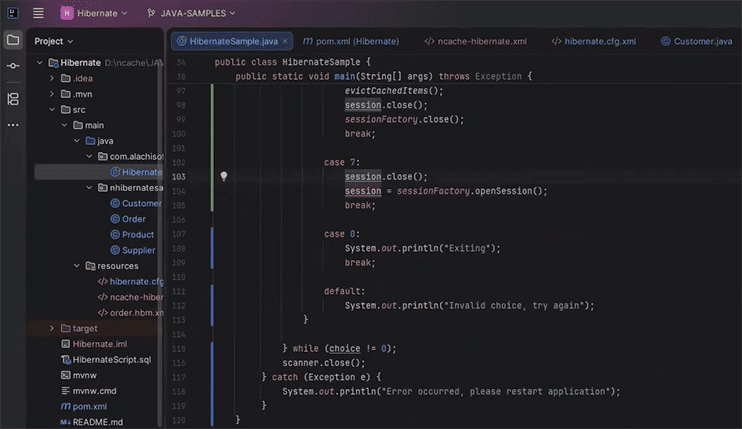742x429 pixels.
Task: Expand the target folder
Action: pos(52,328)
